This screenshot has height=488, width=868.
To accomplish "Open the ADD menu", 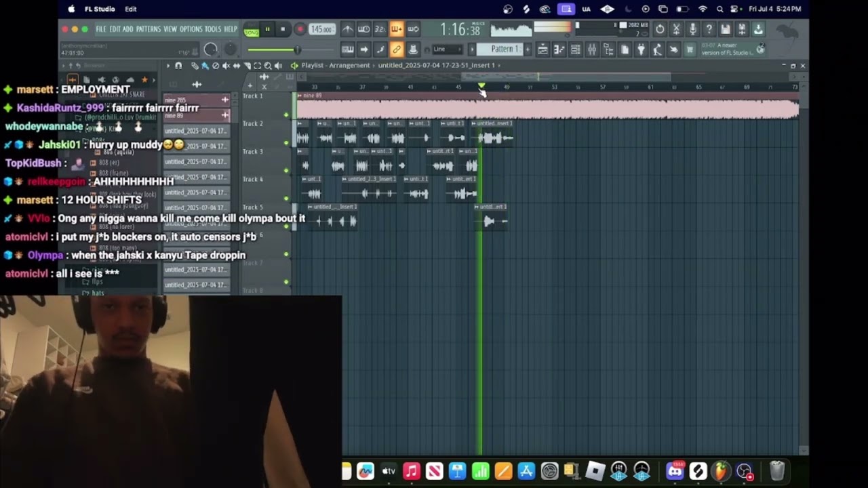I will (127, 29).
